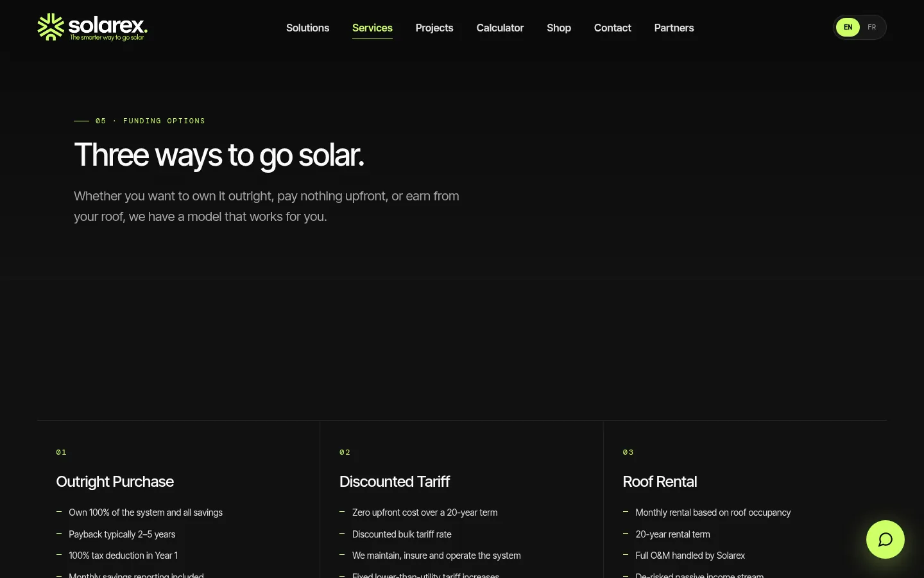Click '20-year rental term'
The image size is (924, 578).
pos(672,534)
